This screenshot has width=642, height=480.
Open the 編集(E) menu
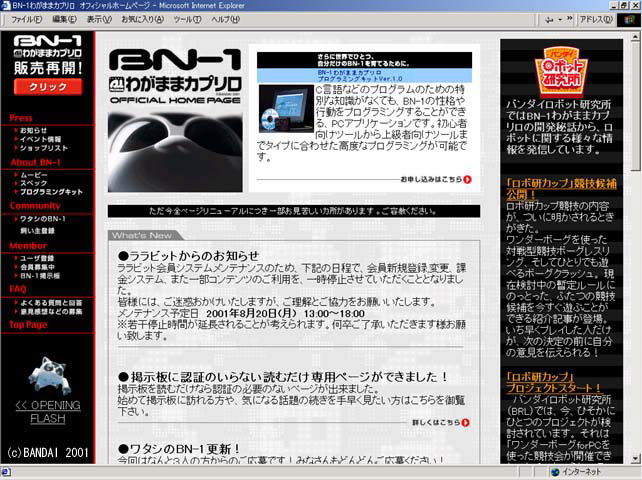[x=64, y=19]
